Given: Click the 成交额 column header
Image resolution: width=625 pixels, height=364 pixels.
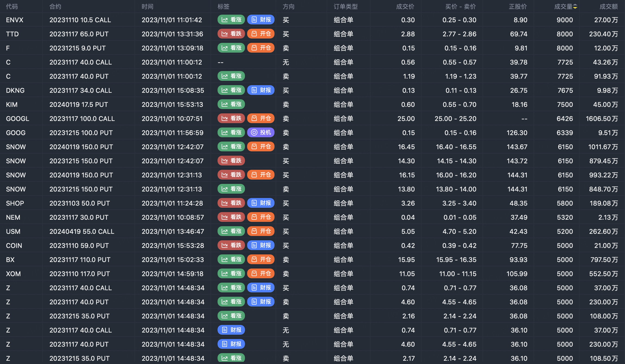Looking at the screenshot, I should coord(609,7).
